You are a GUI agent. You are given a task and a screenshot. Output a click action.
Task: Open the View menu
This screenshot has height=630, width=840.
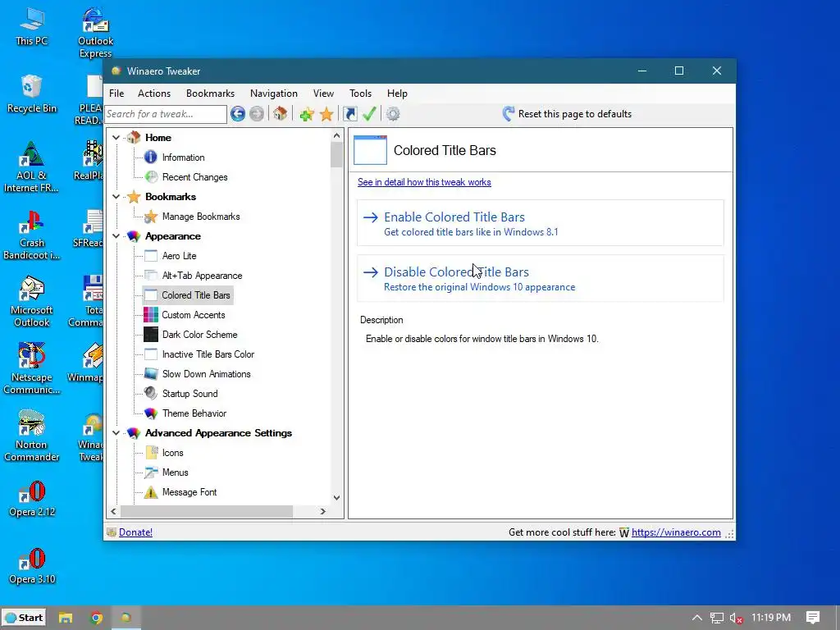pos(323,94)
